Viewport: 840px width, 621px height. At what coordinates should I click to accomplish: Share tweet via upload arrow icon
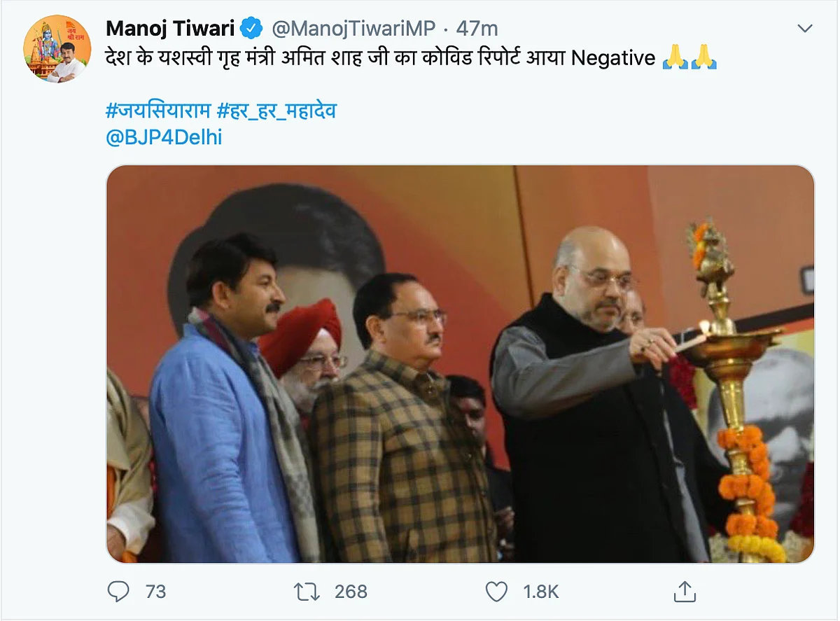[x=684, y=592]
